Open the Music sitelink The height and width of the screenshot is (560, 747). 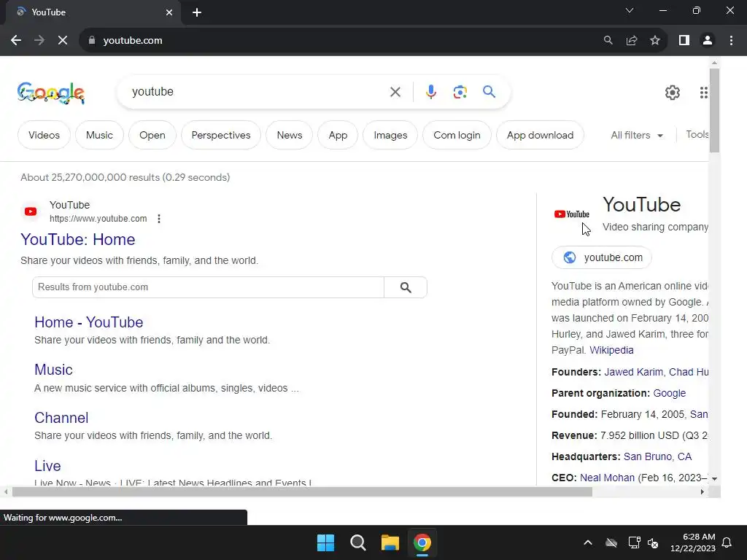tap(53, 370)
